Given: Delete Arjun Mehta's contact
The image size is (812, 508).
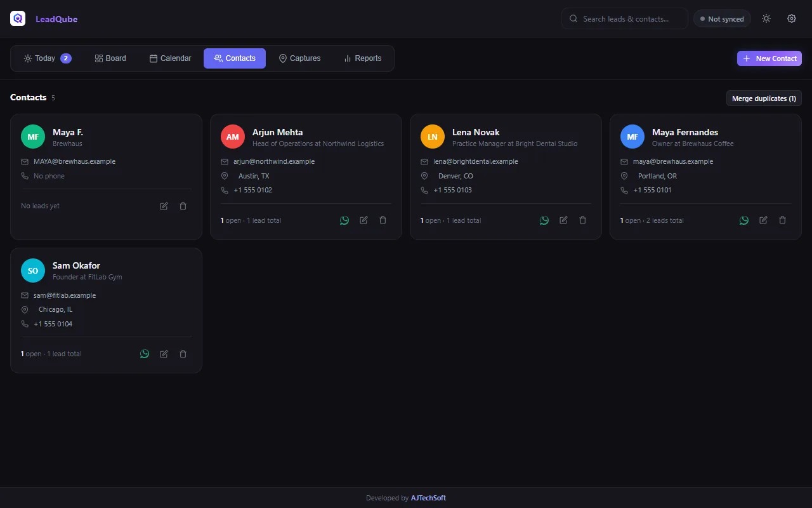Looking at the screenshot, I should click(x=383, y=220).
